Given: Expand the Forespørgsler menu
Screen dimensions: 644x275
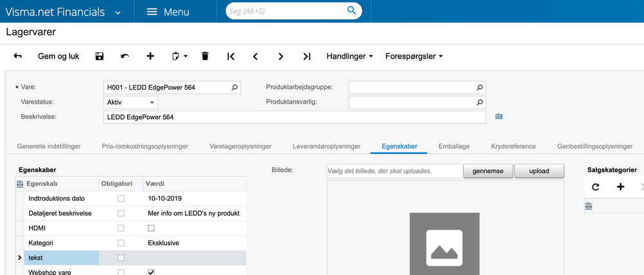Looking at the screenshot, I should point(414,56).
